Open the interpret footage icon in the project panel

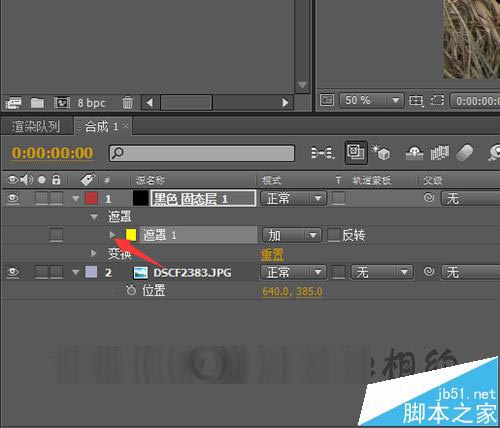14,103
